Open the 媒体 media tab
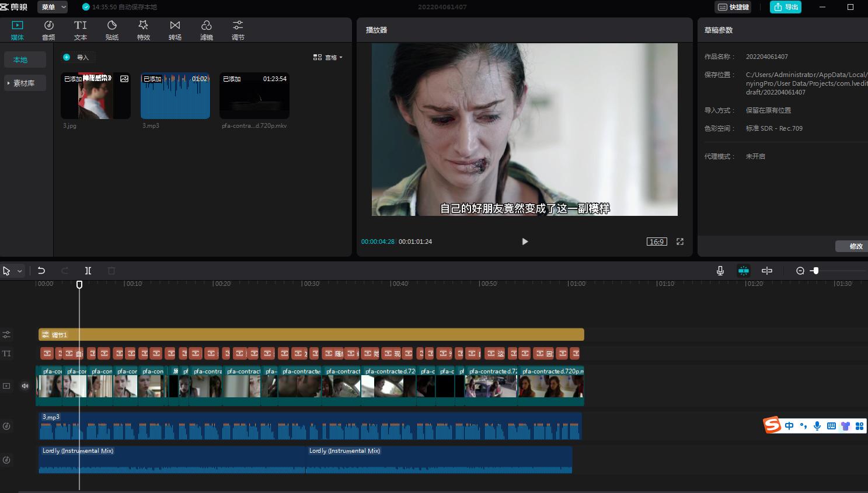 (18, 30)
